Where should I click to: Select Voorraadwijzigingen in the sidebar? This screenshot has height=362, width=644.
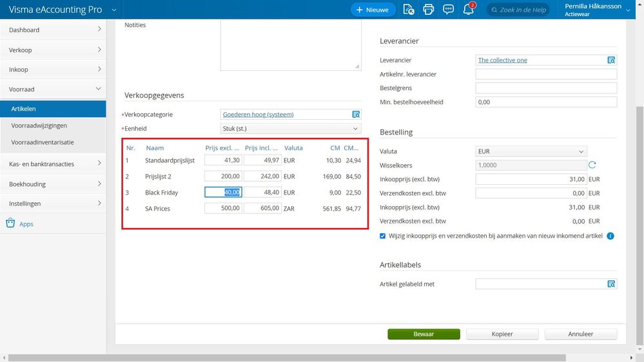(39, 126)
